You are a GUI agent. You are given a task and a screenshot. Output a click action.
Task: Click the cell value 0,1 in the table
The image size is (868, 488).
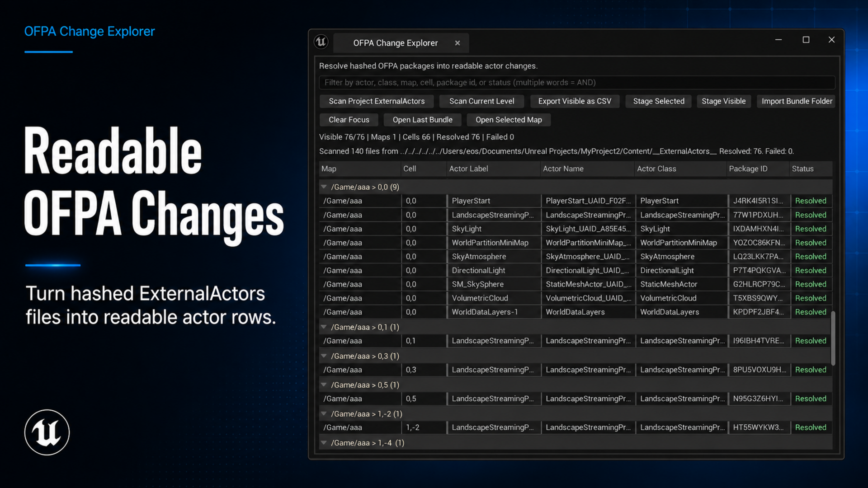pyautogui.click(x=410, y=341)
